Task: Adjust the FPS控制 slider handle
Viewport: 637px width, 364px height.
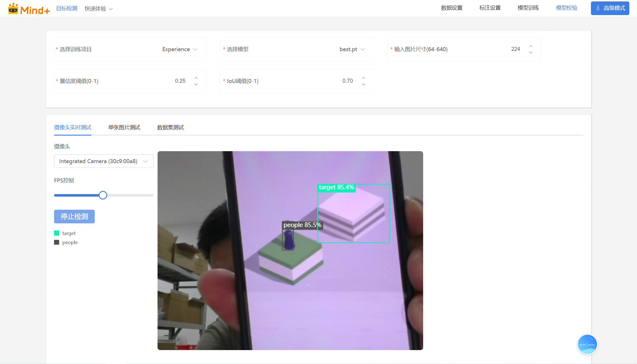Action: pyautogui.click(x=103, y=195)
